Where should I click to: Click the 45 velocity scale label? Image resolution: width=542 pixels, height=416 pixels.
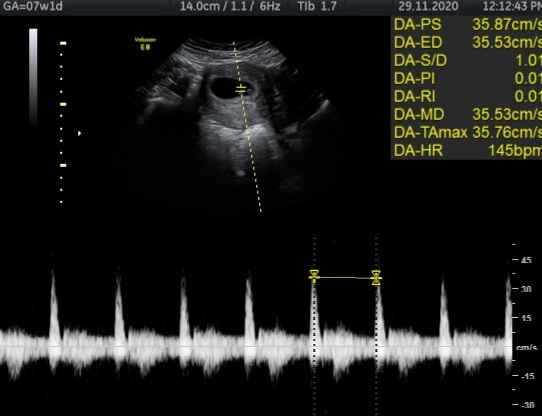[x=526, y=260]
